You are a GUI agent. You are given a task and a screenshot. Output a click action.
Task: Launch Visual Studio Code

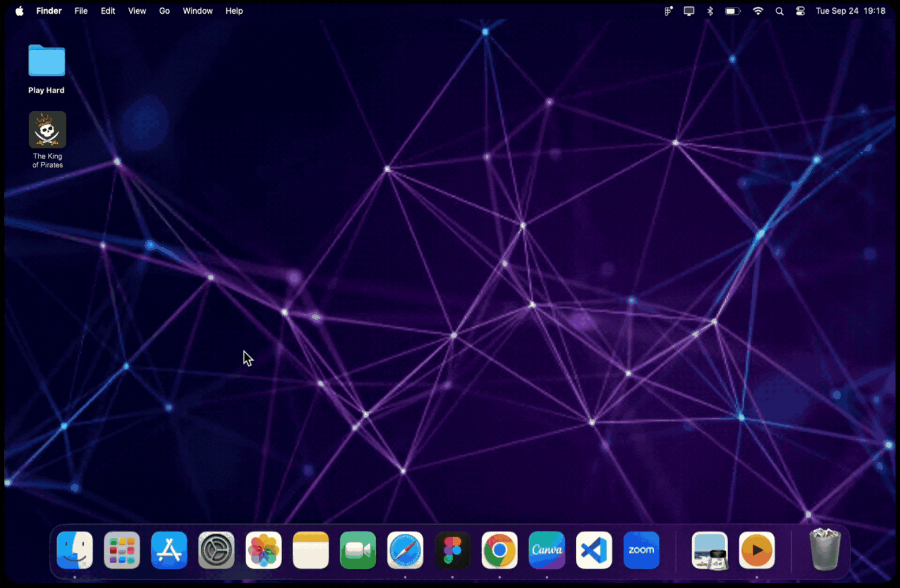click(594, 550)
